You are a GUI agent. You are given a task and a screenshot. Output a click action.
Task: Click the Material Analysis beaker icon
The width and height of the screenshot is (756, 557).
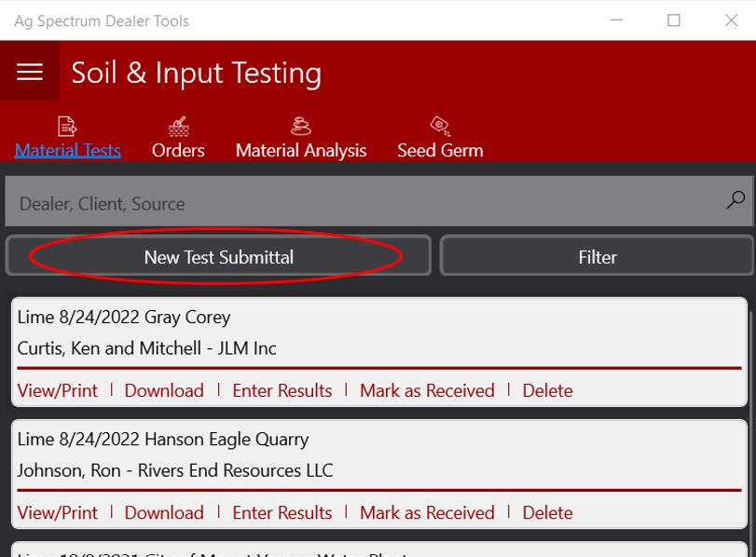coord(301,125)
